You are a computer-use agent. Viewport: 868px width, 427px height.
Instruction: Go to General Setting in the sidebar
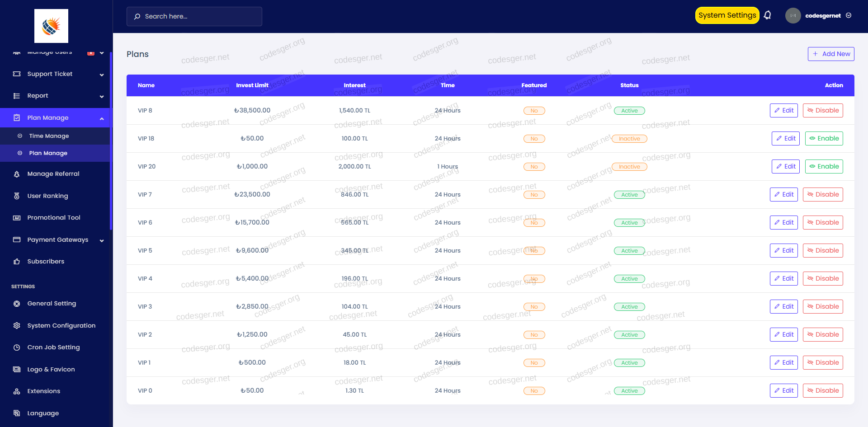[x=52, y=304]
